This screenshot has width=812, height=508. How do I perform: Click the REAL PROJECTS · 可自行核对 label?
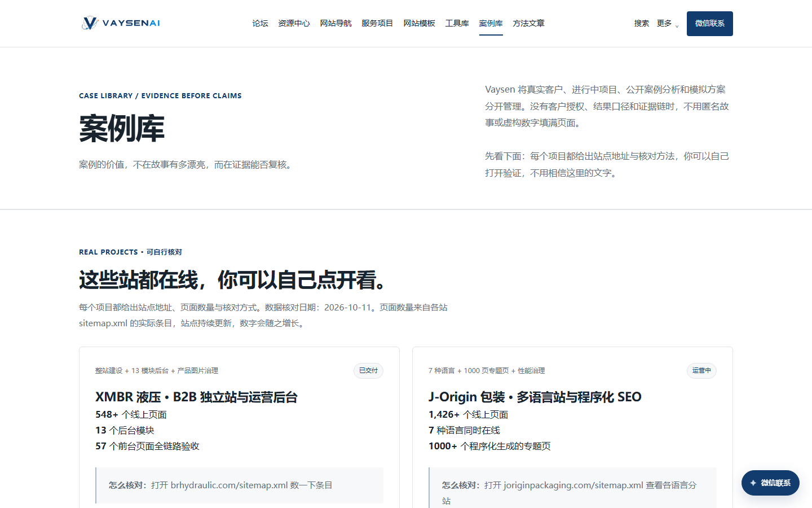click(x=130, y=252)
